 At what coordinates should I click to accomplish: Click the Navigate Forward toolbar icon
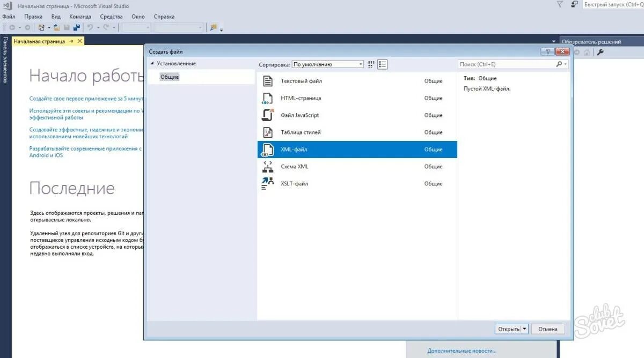[27, 27]
